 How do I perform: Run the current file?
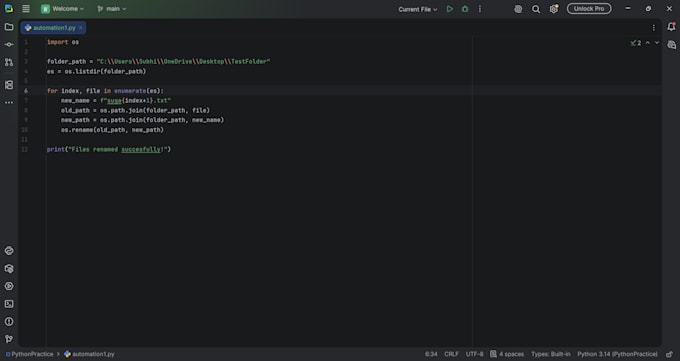pos(450,9)
